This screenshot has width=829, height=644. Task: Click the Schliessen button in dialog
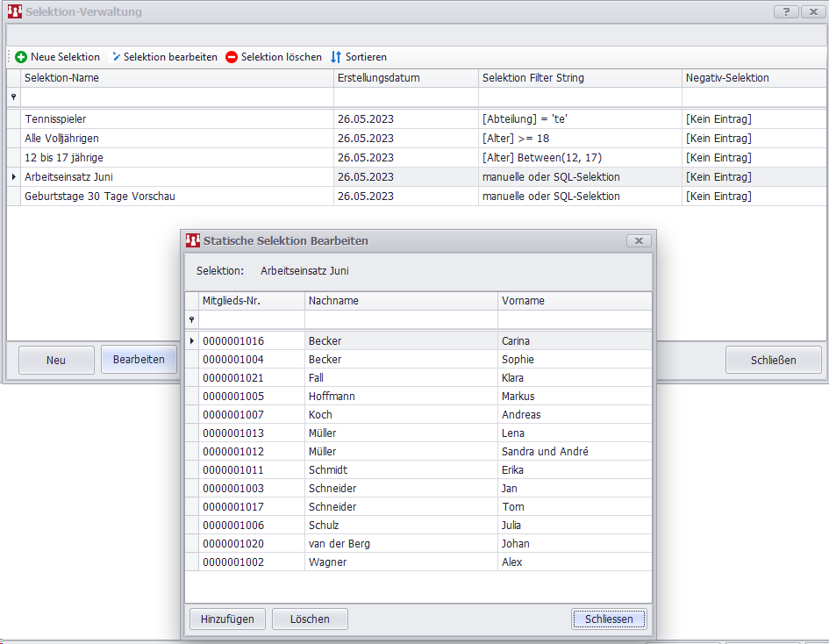[609, 619]
